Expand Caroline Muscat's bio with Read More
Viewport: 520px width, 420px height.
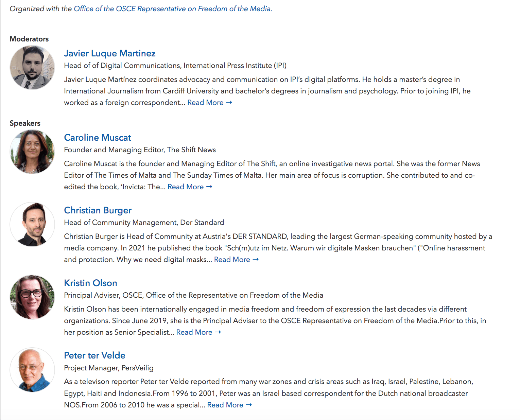(x=186, y=187)
